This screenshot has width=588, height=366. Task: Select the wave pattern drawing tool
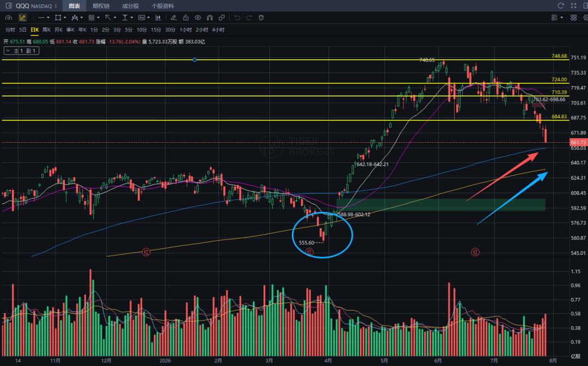(x=75, y=17)
